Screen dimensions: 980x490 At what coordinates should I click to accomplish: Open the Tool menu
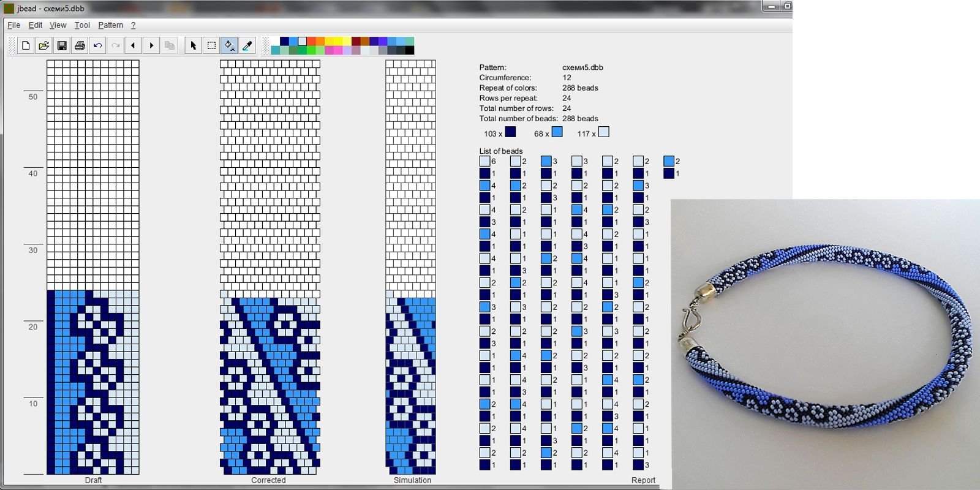(82, 25)
